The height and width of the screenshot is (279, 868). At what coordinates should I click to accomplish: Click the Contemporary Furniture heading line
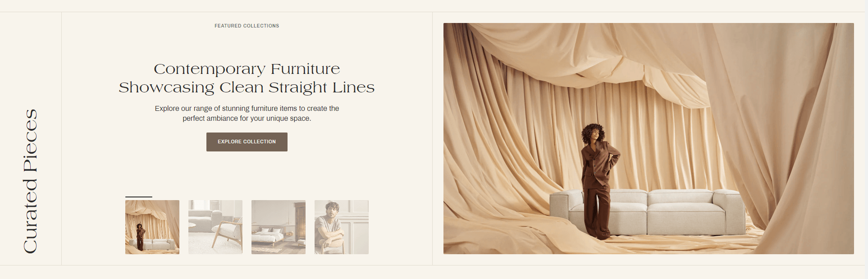click(247, 69)
